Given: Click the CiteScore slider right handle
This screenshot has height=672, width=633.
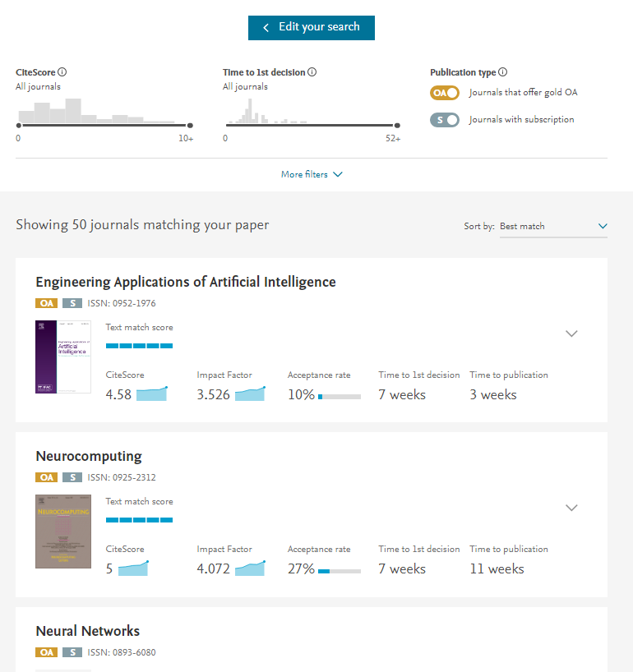Looking at the screenshot, I should 191,125.
